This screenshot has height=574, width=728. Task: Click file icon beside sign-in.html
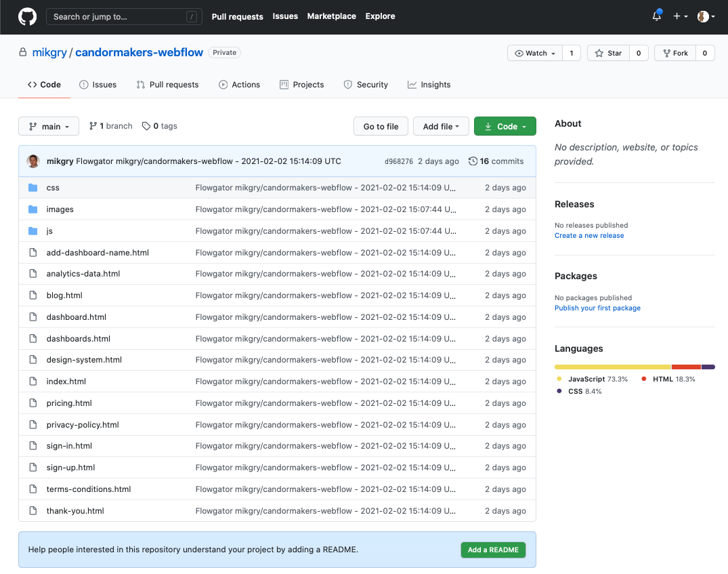point(33,446)
